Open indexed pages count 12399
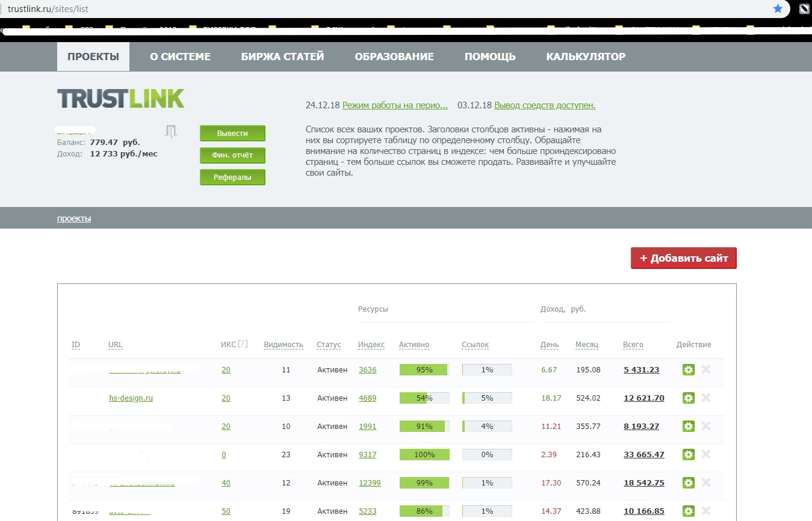Viewport: 812px width, 521px height. [370, 482]
